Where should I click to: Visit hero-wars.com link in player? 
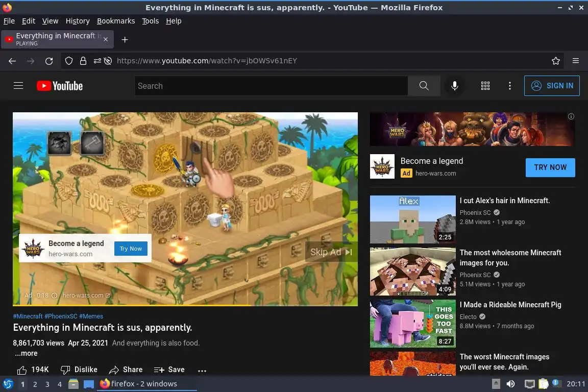point(86,296)
